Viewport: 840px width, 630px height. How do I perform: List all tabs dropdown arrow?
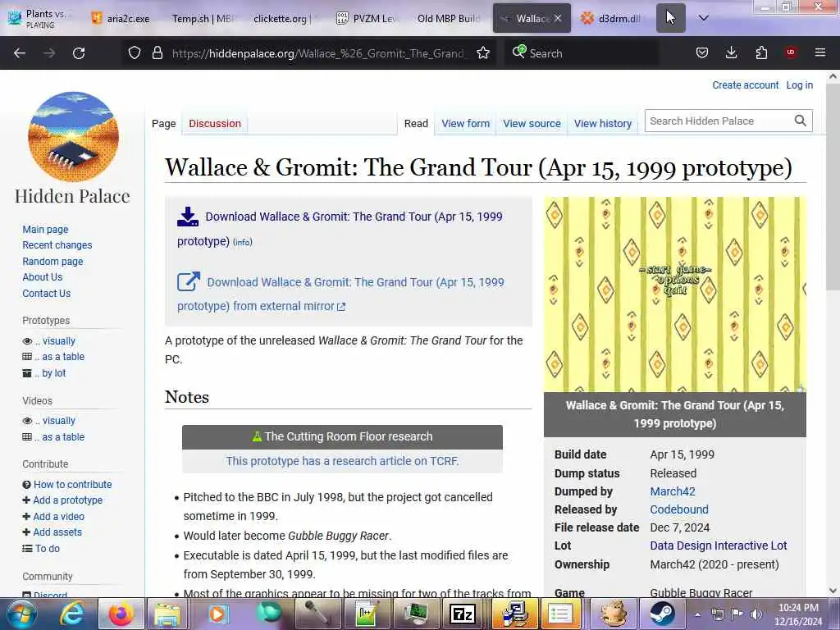pyautogui.click(x=703, y=18)
